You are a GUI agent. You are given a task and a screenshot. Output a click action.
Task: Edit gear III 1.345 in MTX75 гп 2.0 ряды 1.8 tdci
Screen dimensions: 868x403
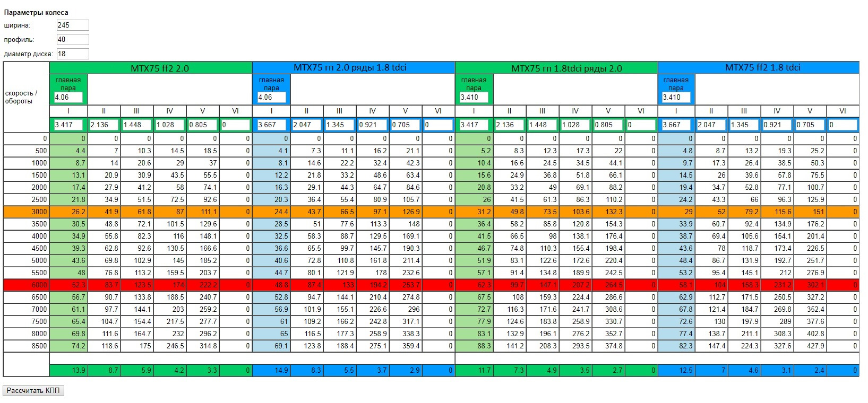pyautogui.click(x=340, y=125)
